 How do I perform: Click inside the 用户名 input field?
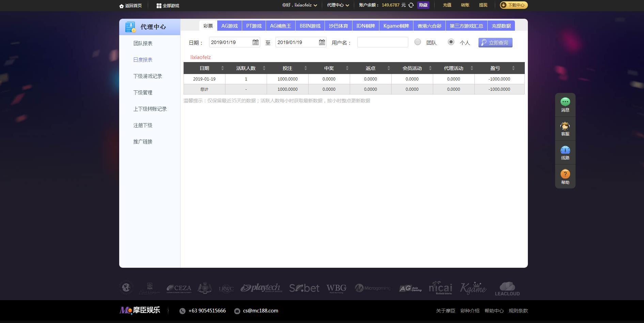click(382, 42)
